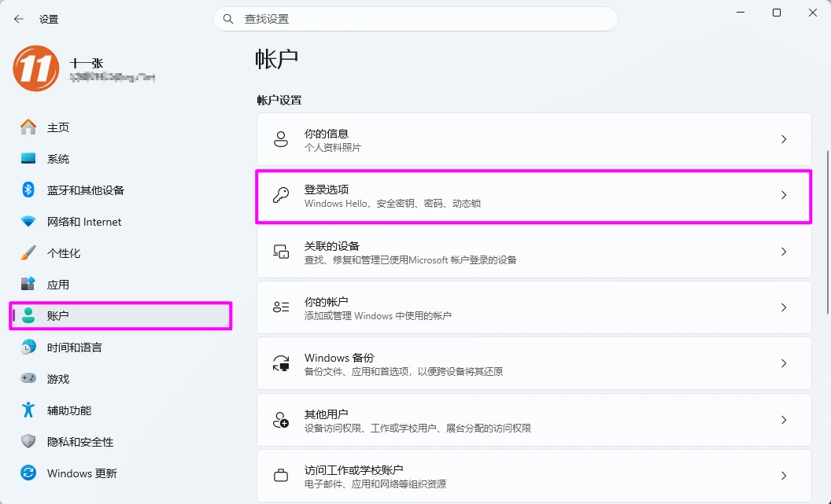Click the 其他用户 title text
This screenshot has width=831, height=504.
[x=327, y=414]
